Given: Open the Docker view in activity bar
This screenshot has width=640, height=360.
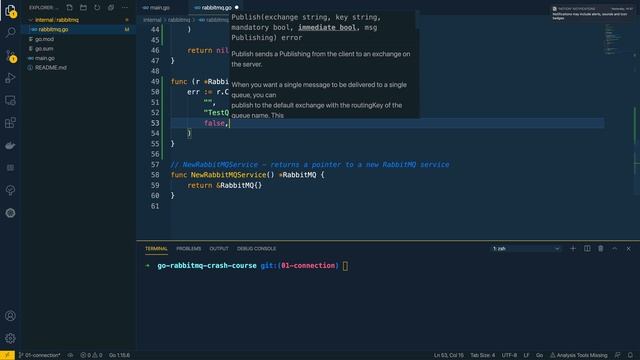Looking at the screenshot, I should pyautogui.click(x=10, y=145).
